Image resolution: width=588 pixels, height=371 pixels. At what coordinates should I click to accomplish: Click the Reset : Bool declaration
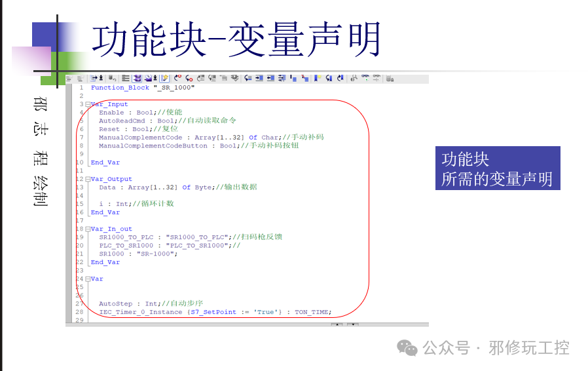[138, 128]
